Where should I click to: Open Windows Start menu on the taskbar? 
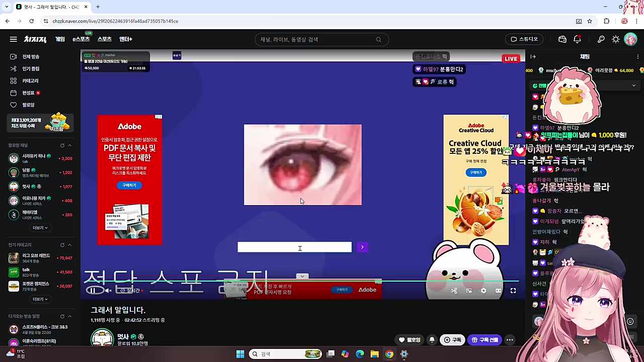(x=240, y=354)
